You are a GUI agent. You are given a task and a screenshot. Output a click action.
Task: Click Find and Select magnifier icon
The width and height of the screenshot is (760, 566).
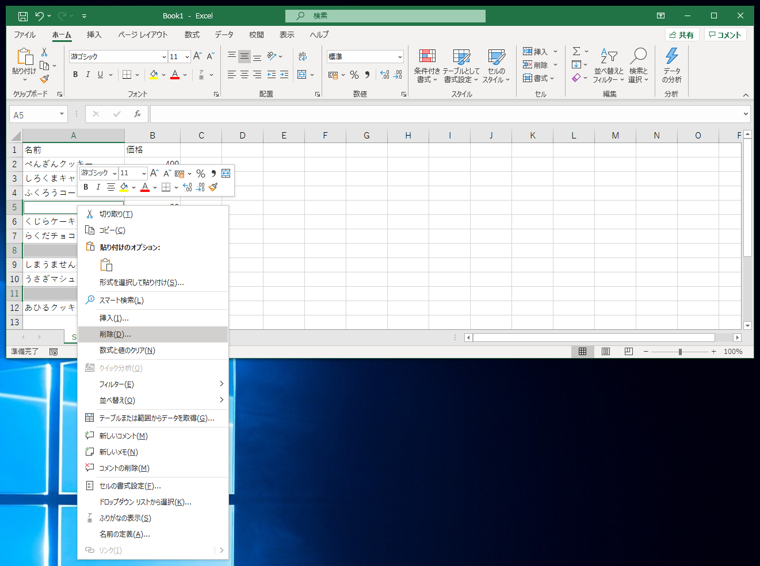coord(638,56)
